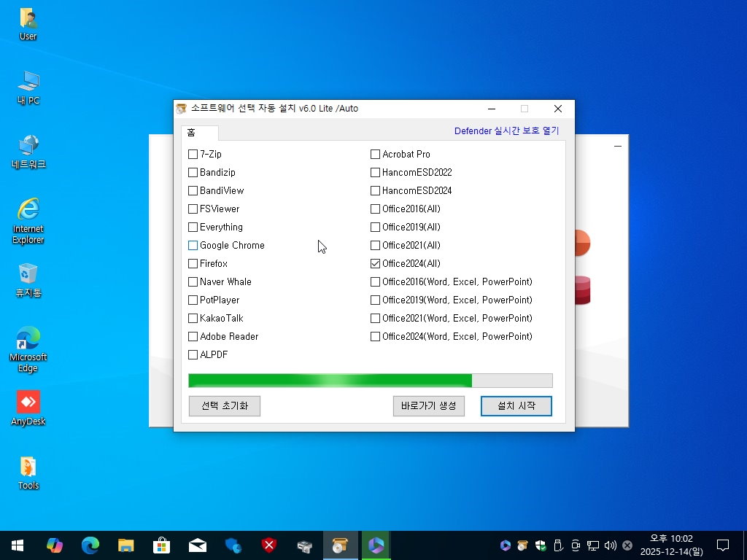Open Windows Security tray icon
The width and height of the screenshot is (747, 560).
(x=541, y=545)
